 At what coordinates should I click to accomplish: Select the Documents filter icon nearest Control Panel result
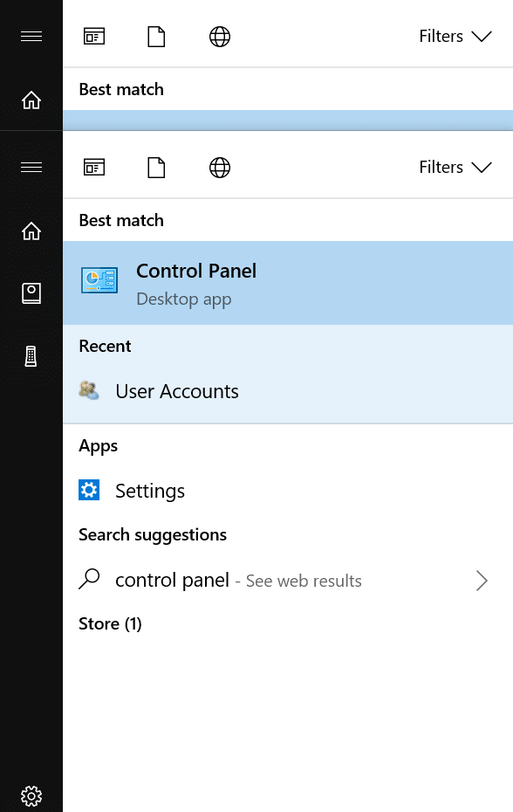pos(156,168)
